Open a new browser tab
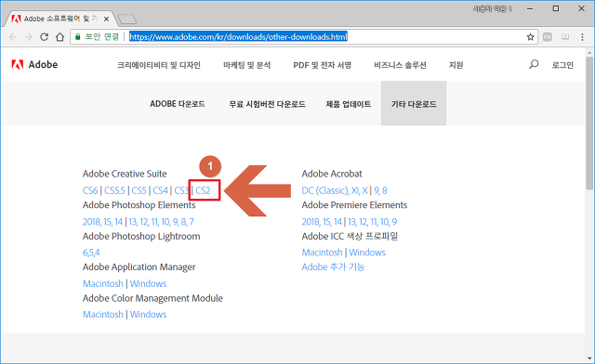The image size is (595, 364). pyautogui.click(x=126, y=19)
